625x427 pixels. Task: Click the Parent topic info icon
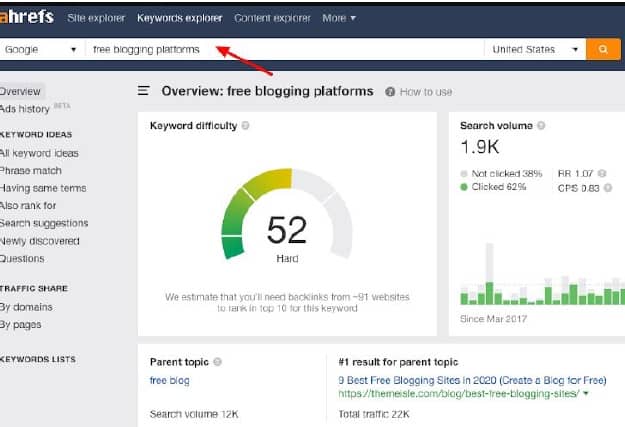pos(217,362)
